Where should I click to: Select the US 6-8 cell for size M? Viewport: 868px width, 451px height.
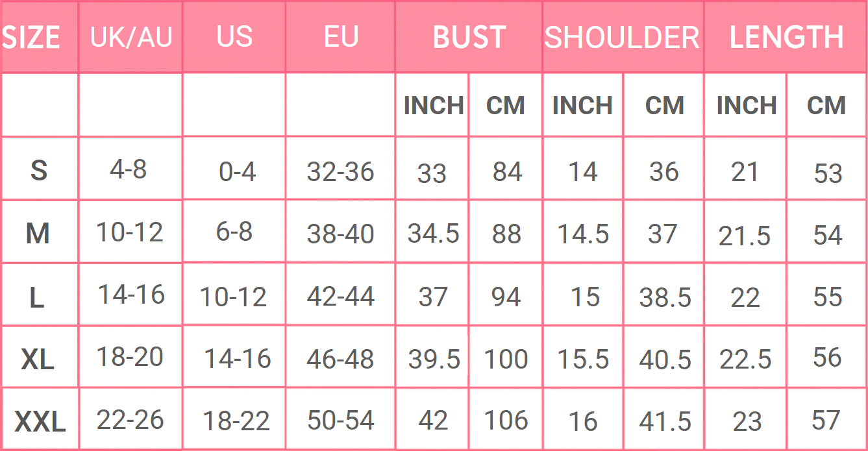point(234,232)
